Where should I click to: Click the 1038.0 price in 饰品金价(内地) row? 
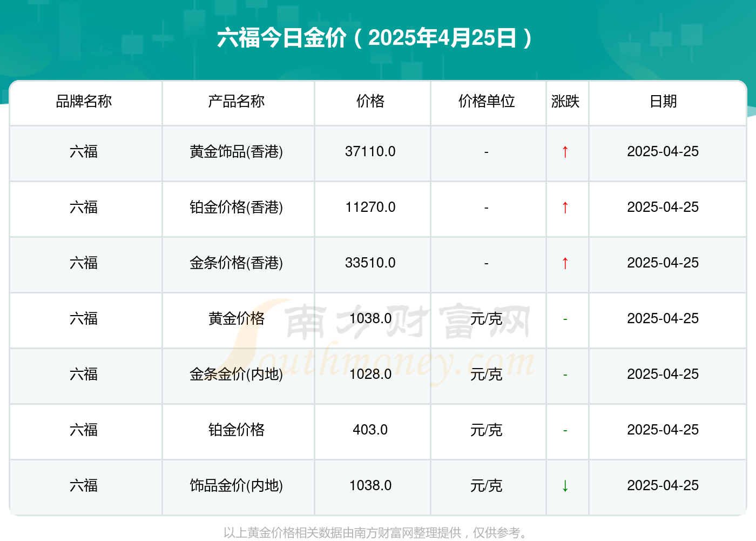pos(370,485)
